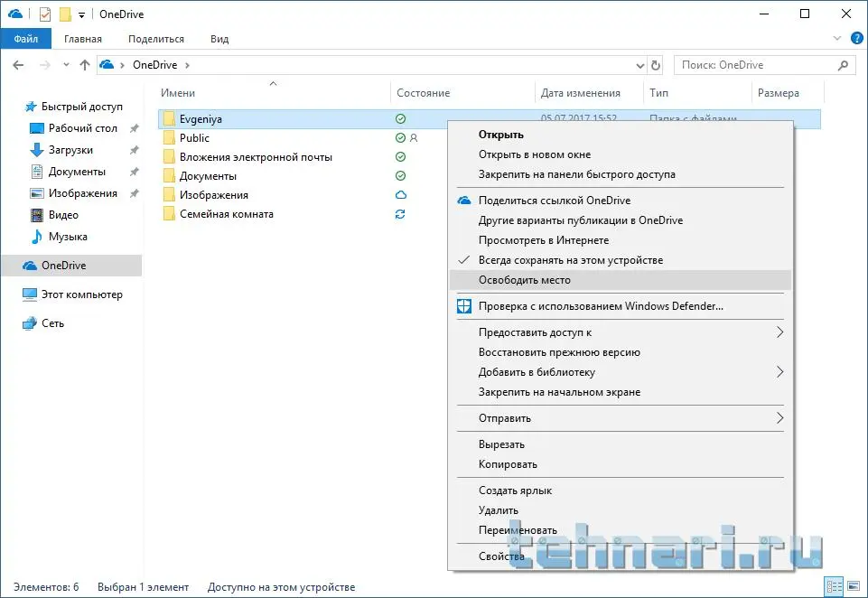The width and height of the screenshot is (868, 598).
Task: Choose 'Освободить место' from context menu
Action: [x=524, y=280]
